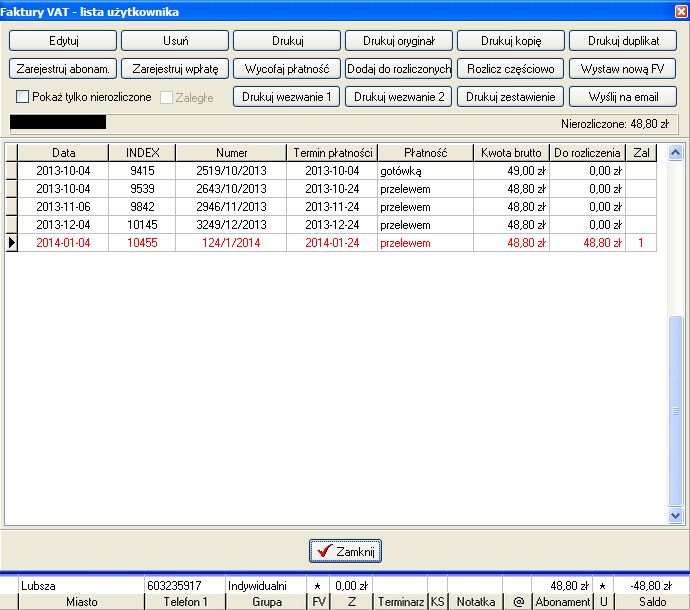Click the Saldo column header at bottom
The width and height of the screenshot is (690, 610).
[x=651, y=602]
